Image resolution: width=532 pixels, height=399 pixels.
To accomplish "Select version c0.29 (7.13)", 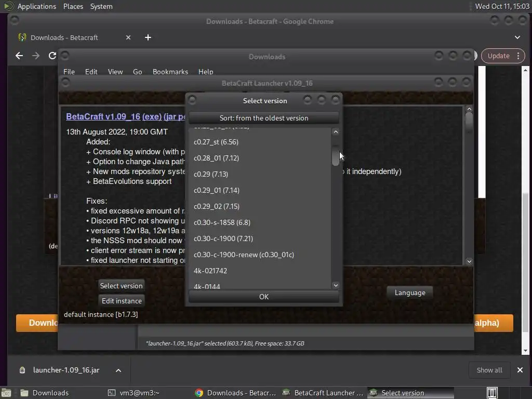I will click(260, 174).
